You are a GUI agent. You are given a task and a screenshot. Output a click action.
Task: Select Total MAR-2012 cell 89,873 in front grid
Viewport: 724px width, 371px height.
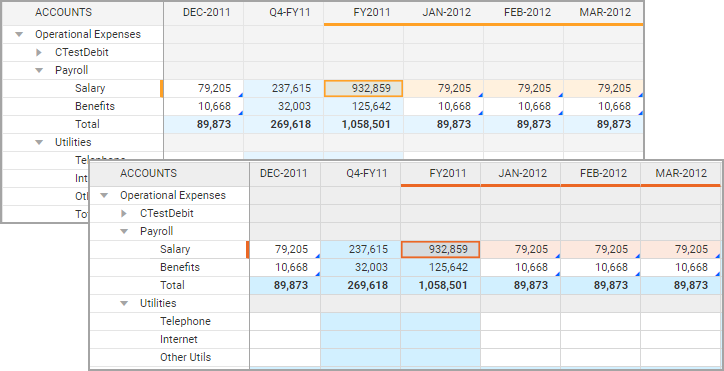pos(681,286)
